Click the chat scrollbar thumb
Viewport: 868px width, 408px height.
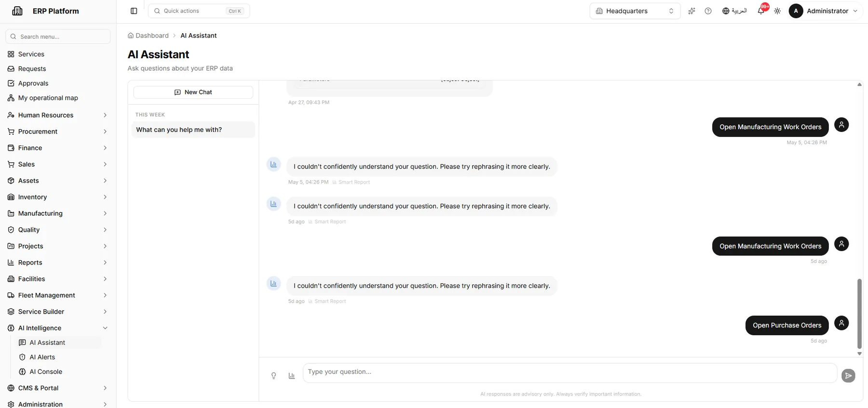tap(859, 314)
